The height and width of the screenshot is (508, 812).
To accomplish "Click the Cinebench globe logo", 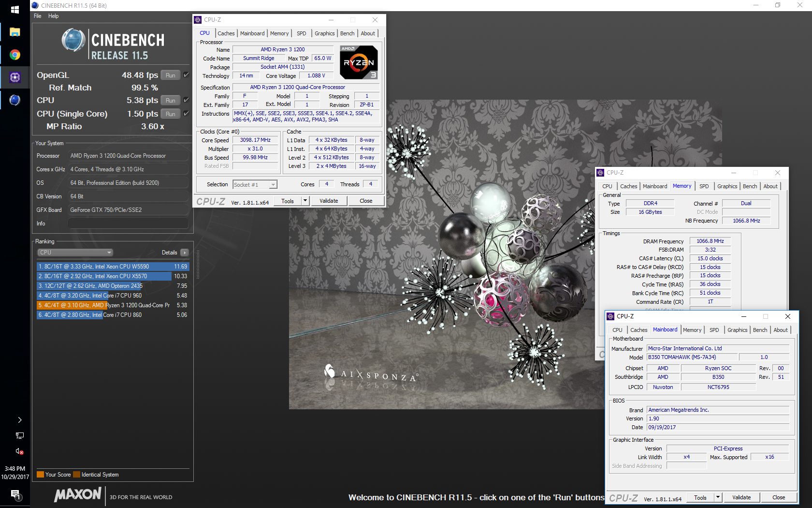I will [x=73, y=40].
